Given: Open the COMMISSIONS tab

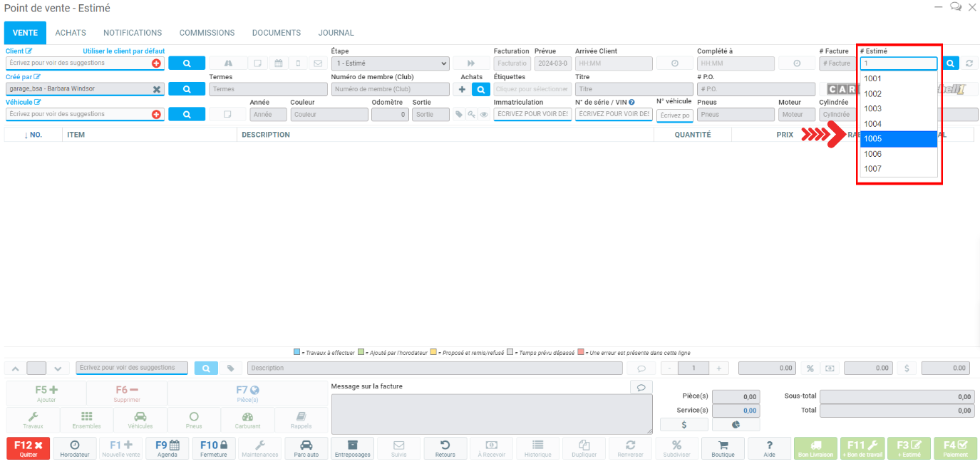Looking at the screenshot, I should point(207,33).
